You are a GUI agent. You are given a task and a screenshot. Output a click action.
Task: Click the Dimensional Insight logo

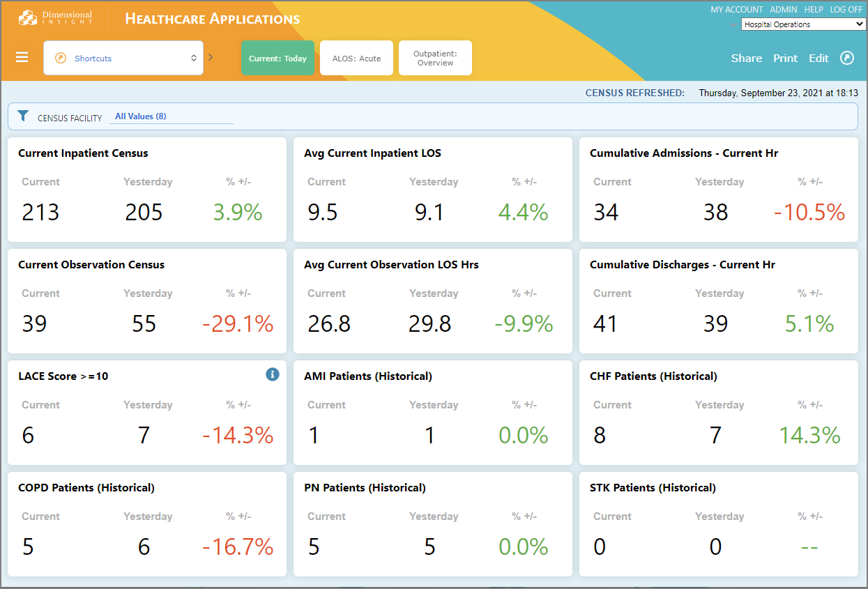click(x=55, y=18)
